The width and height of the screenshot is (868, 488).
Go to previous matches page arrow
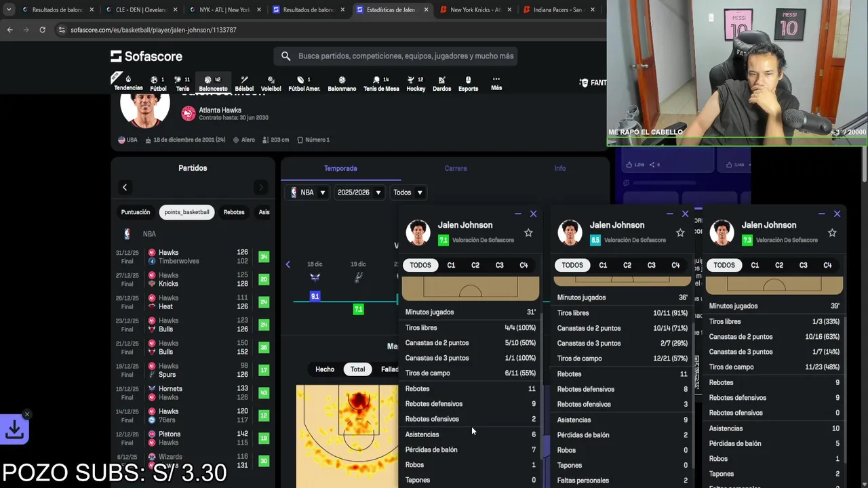pos(125,187)
